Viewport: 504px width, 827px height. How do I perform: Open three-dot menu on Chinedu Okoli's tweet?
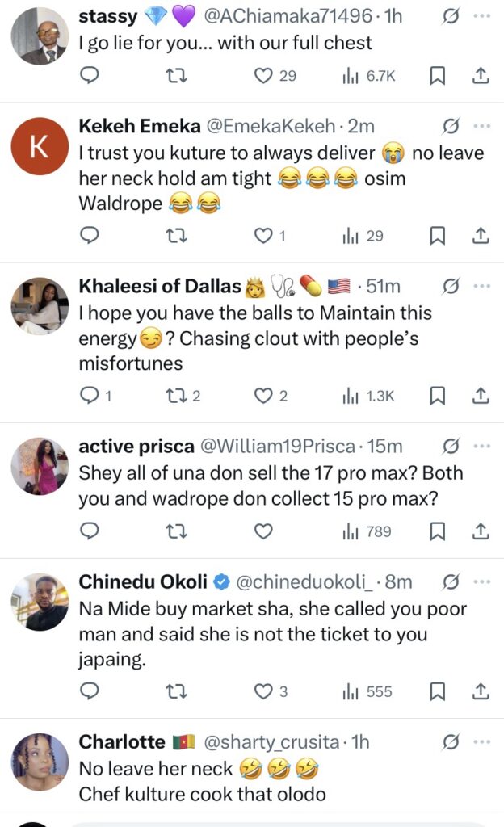pos(481,581)
